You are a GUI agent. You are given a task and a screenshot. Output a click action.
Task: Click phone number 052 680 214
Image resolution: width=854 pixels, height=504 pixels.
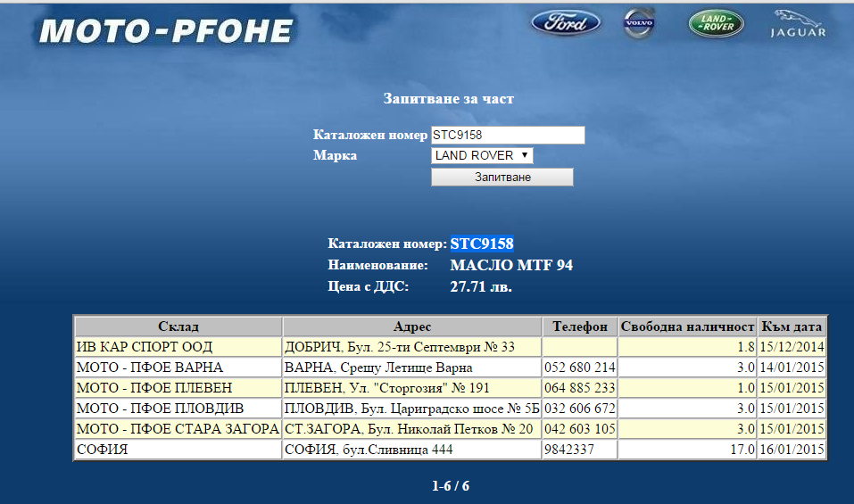(579, 368)
